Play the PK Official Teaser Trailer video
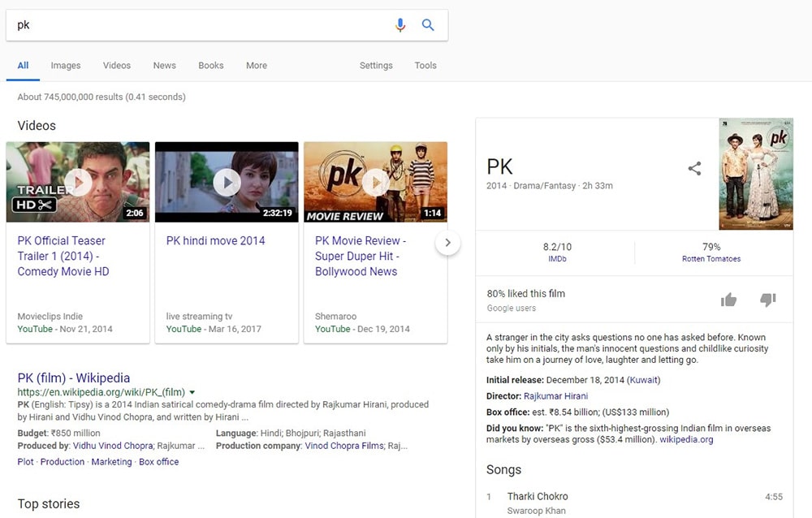Viewport: 812px width, 518px height. coord(78,182)
